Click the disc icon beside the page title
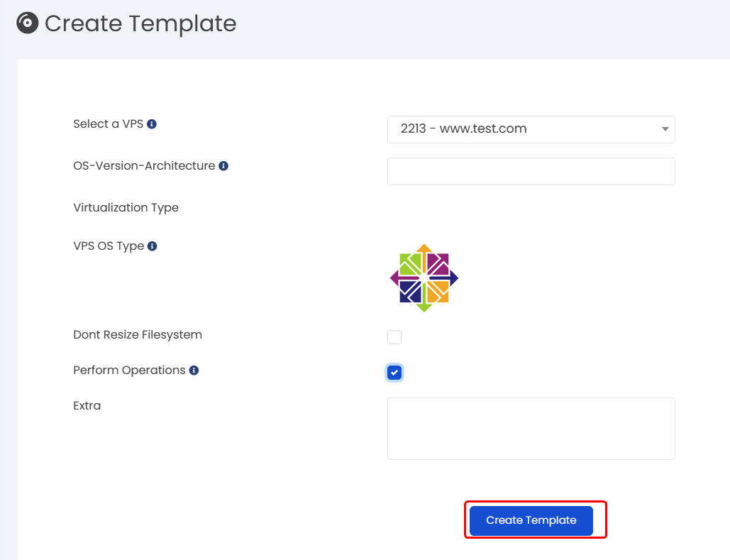Viewport: 730px width, 560px height. pos(28,23)
